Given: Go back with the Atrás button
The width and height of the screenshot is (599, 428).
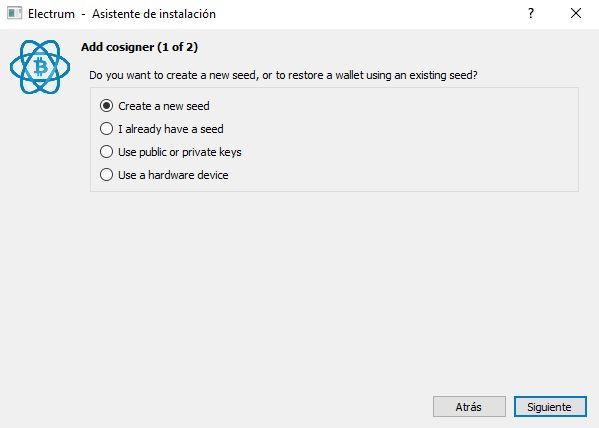Looking at the screenshot, I should (469, 407).
